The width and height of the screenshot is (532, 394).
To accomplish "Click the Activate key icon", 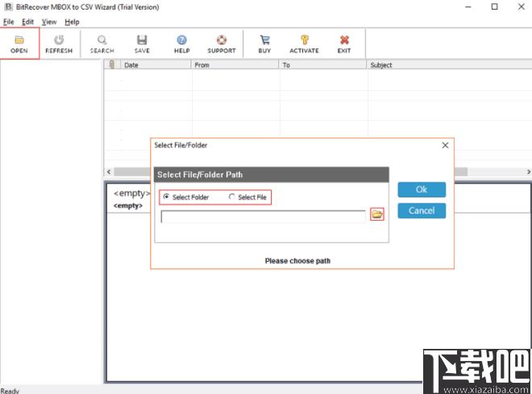I will point(305,40).
